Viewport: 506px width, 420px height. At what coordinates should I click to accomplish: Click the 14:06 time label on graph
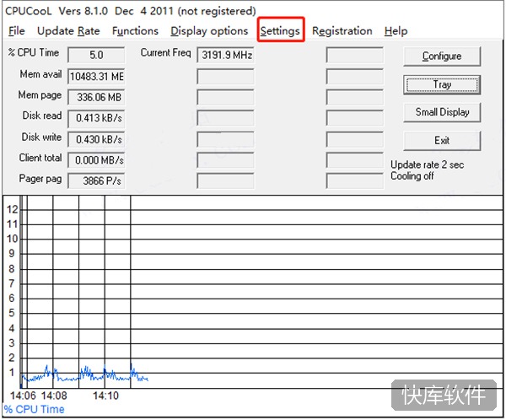(x=23, y=396)
